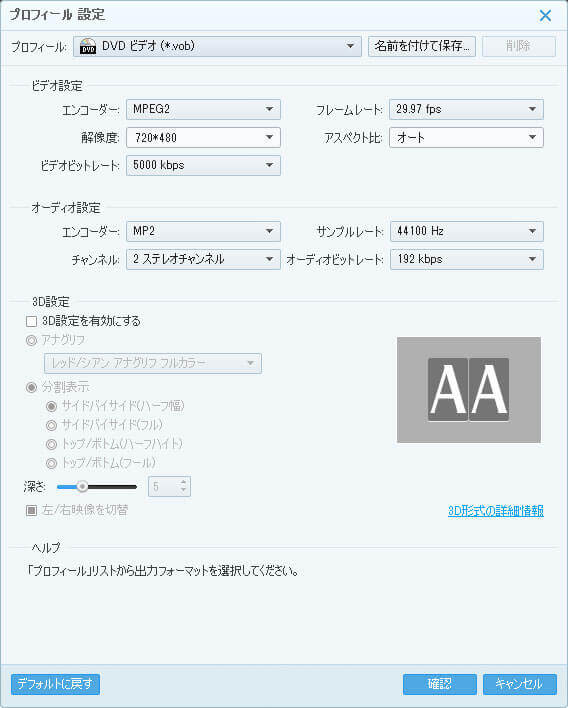
Task: Open 3D形式の詳細情報 link
Action: pos(496,511)
